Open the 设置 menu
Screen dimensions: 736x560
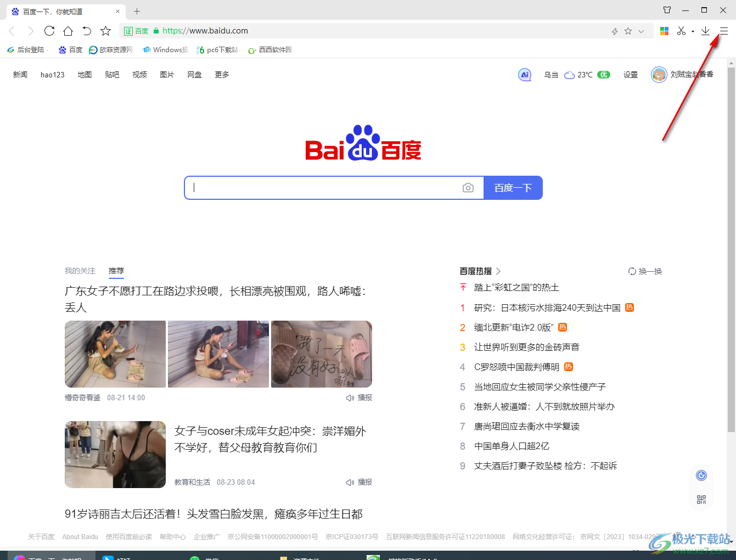[x=631, y=75]
